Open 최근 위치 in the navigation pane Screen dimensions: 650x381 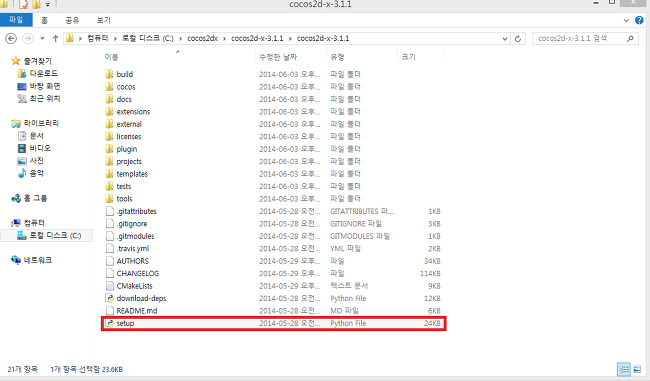point(45,98)
